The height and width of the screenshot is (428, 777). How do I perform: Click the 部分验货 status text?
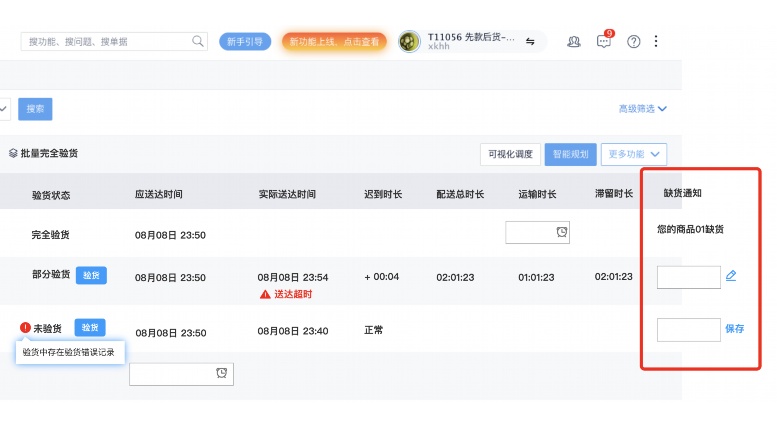pyautogui.click(x=51, y=274)
